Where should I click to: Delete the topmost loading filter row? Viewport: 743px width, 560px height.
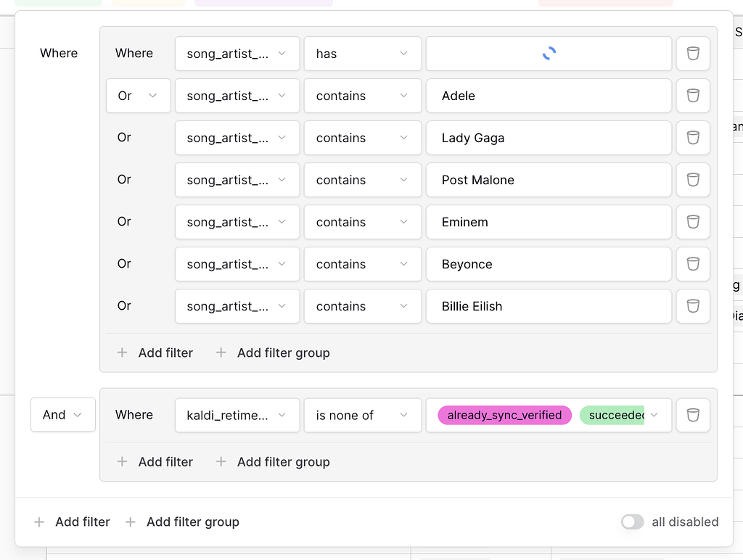tap(693, 54)
